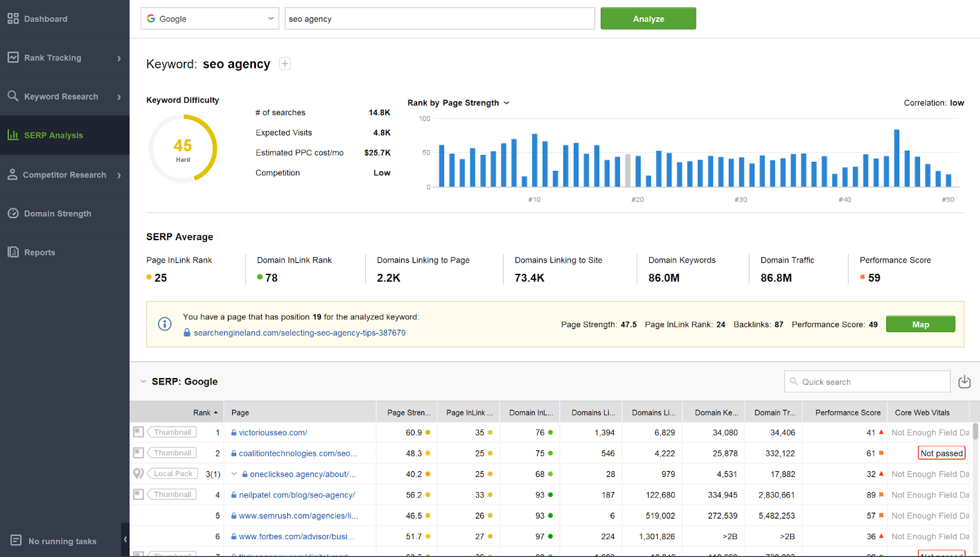The width and height of the screenshot is (980, 557).
Task: Open Domain Strength in the sidebar
Action: [x=57, y=214]
